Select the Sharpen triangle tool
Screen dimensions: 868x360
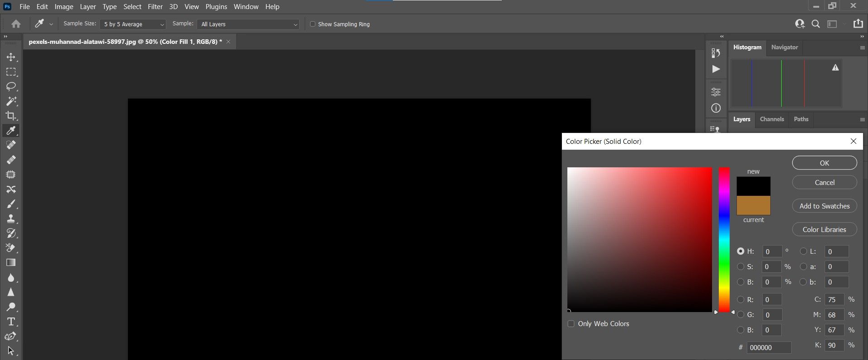click(x=11, y=292)
